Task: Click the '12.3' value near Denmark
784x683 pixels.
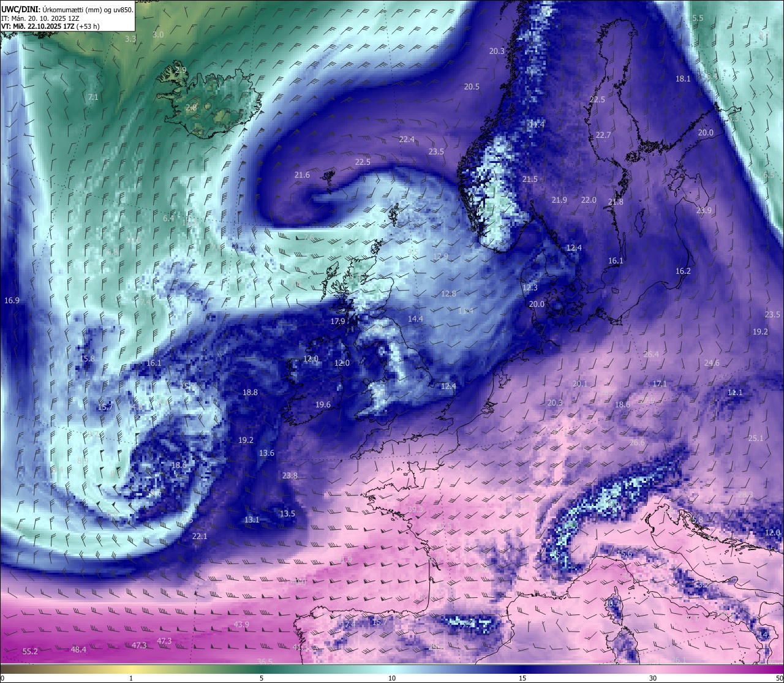Action: click(530, 288)
